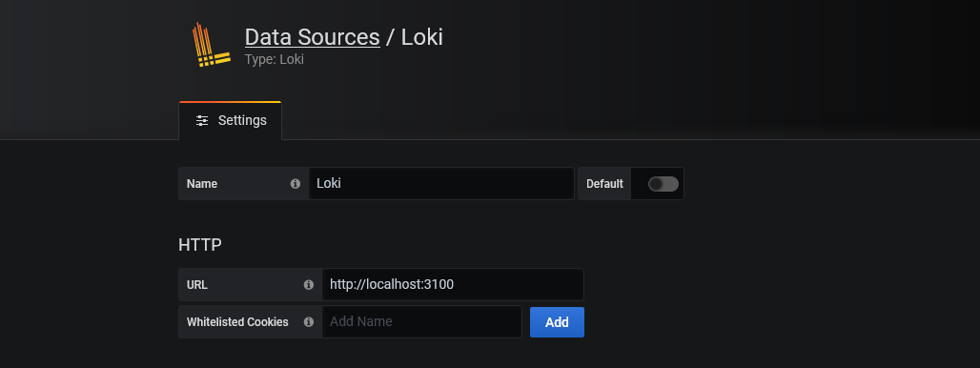980x368 pixels.
Task: Click the Whitelisted Cookies info icon
Action: pyautogui.click(x=308, y=322)
